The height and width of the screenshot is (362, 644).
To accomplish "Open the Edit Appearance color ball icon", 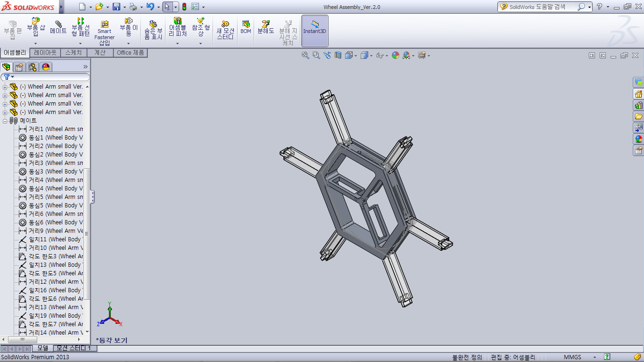I will (x=395, y=55).
